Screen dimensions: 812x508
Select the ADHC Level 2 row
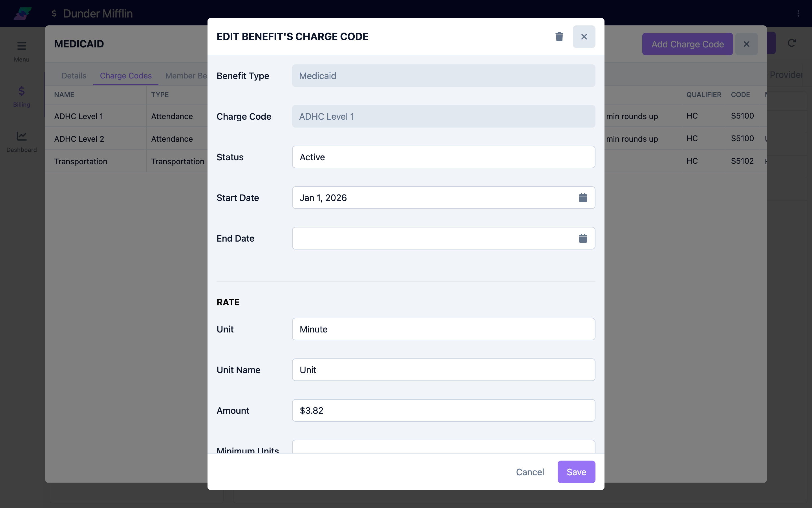pos(126,138)
